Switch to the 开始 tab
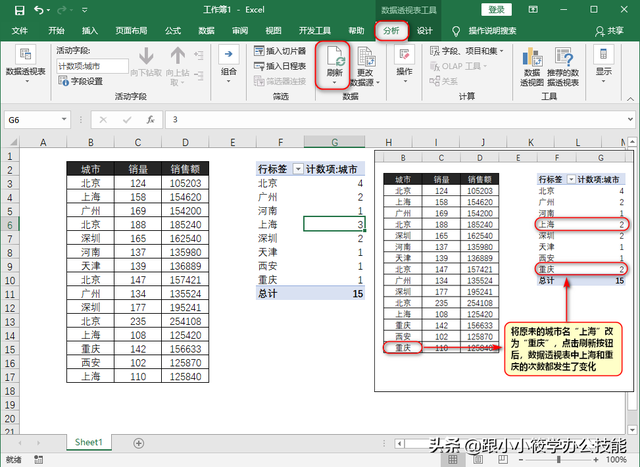 point(56,31)
